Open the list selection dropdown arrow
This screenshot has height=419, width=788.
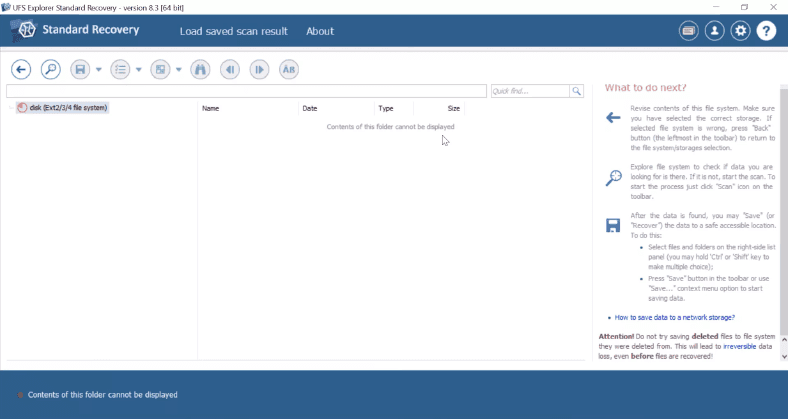pos(139,69)
